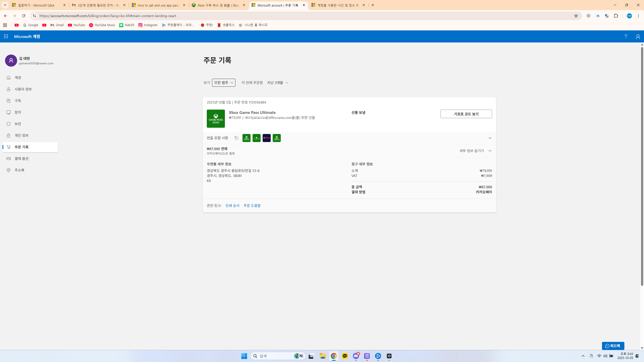The width and height of the screenshot is (644, 362).
Task: Open the clock and date in taskbar
Action: pos(625,356)
